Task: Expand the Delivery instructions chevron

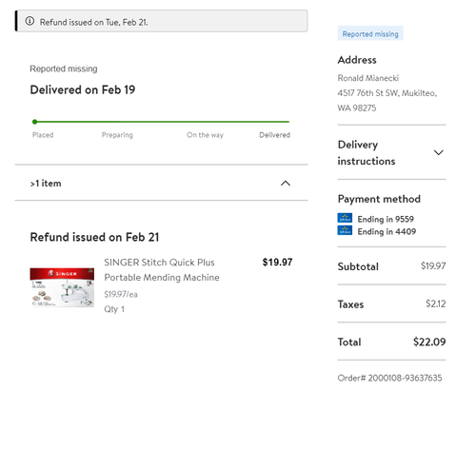Action: 438,152
